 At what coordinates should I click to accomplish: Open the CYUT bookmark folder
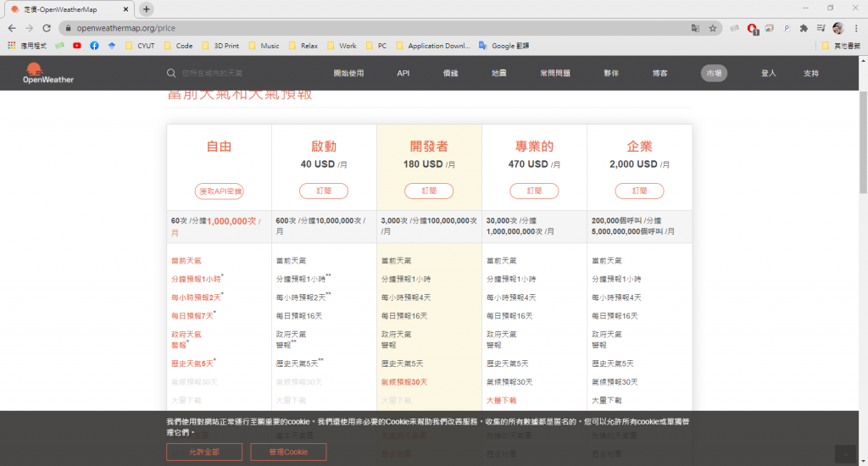pos(140,46)
